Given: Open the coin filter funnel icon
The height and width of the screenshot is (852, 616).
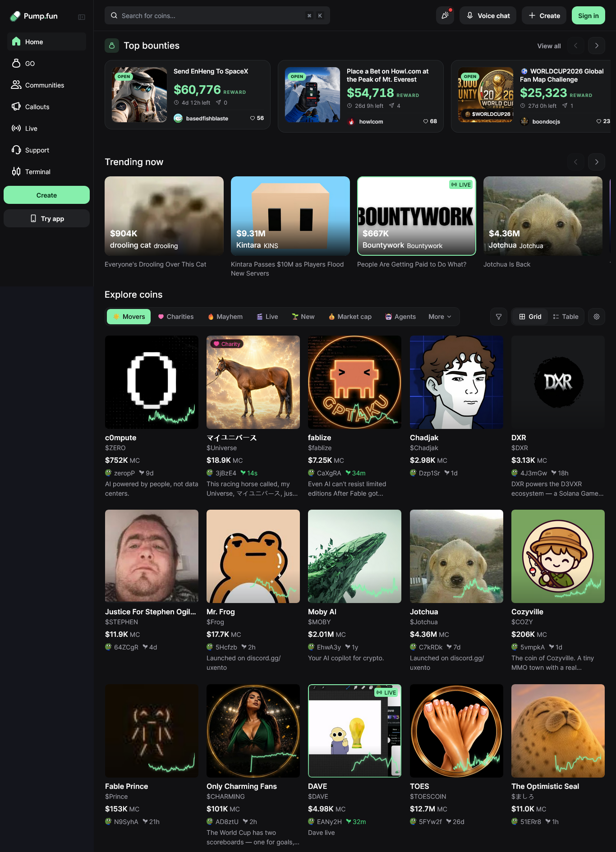Looking at the screenshot, I should pos(499,317).
